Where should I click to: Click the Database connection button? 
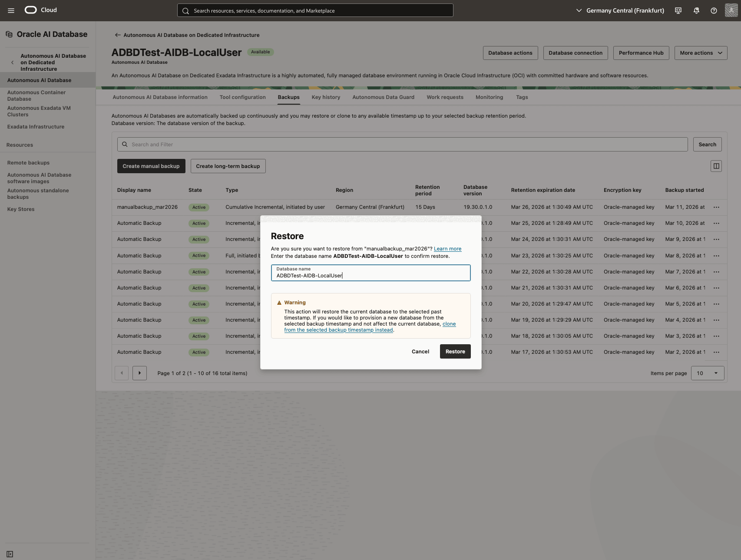(576, 53)
